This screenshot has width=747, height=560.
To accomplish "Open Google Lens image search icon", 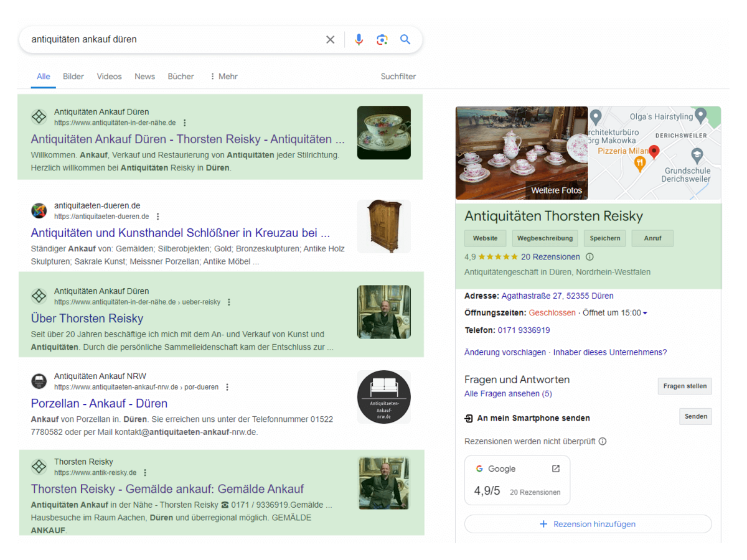I will click(x=382, y=40).
